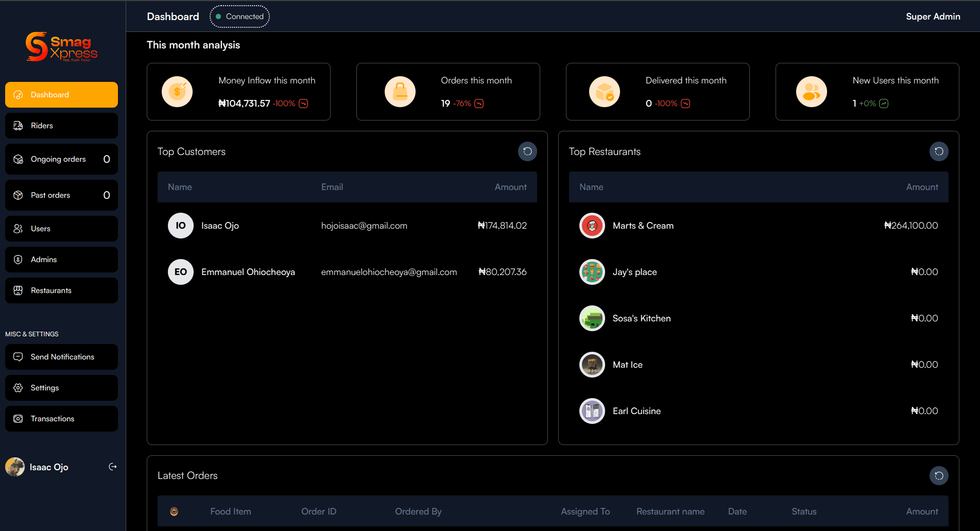Click the Money Inflow downward trend indicator
Image resolution: width=980 pixels, height=531 pixels.
tap(303, 103)
